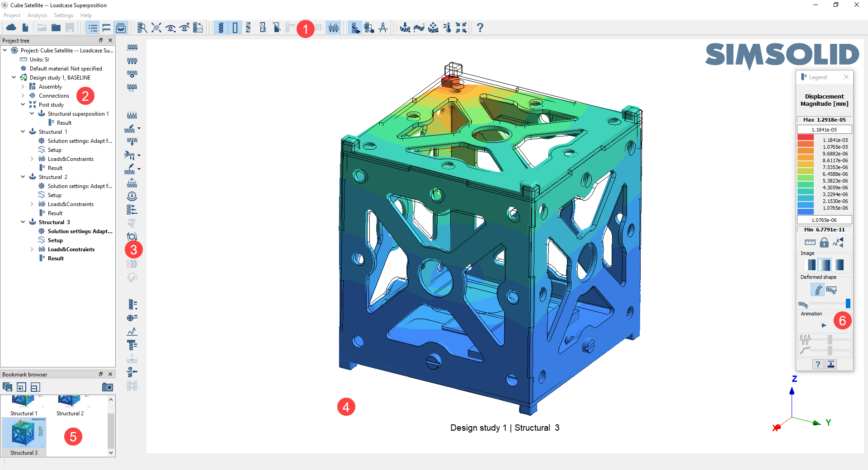Screen dimensions: 868x470
Task: Click the magnifier search icon in the toolbar
Action: coord(142,28)
